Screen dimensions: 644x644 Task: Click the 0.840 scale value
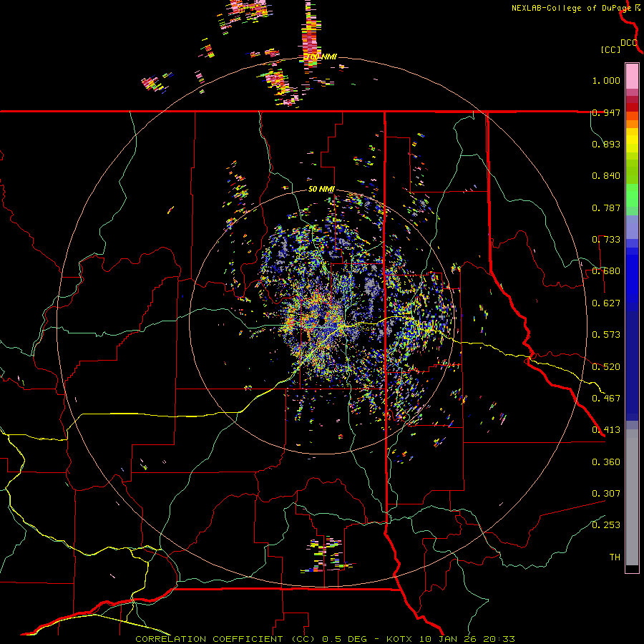(606, 176)
